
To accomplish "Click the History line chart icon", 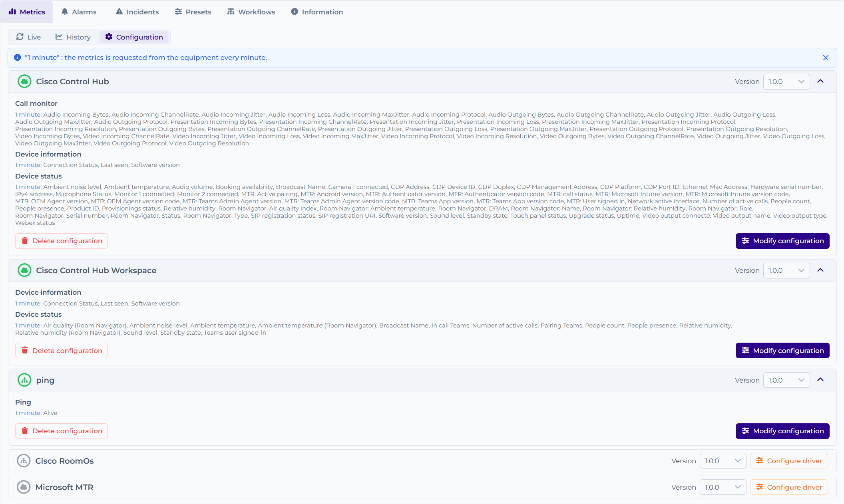I will point(59,37).
